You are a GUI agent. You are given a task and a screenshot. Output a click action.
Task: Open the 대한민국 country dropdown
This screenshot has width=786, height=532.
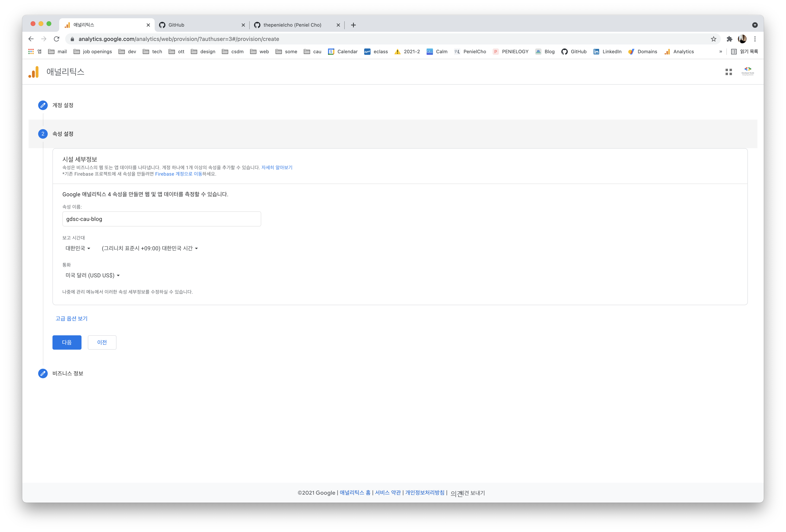78,248
